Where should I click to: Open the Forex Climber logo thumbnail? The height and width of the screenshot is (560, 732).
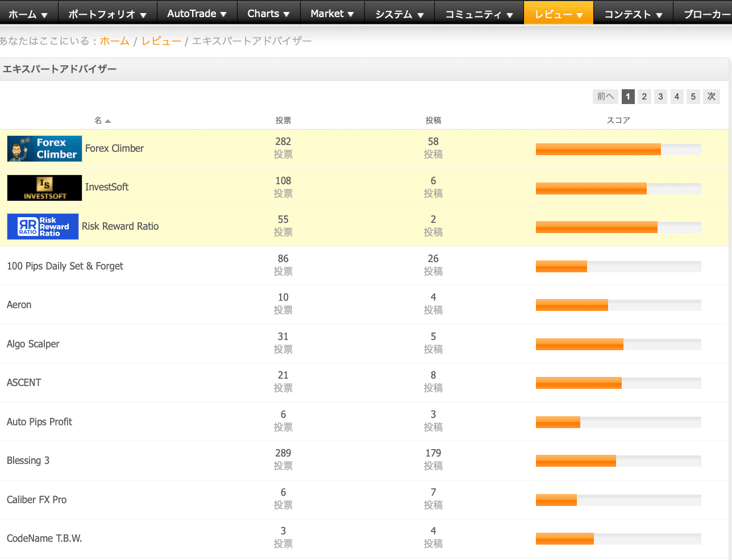[x=44, y=148]
